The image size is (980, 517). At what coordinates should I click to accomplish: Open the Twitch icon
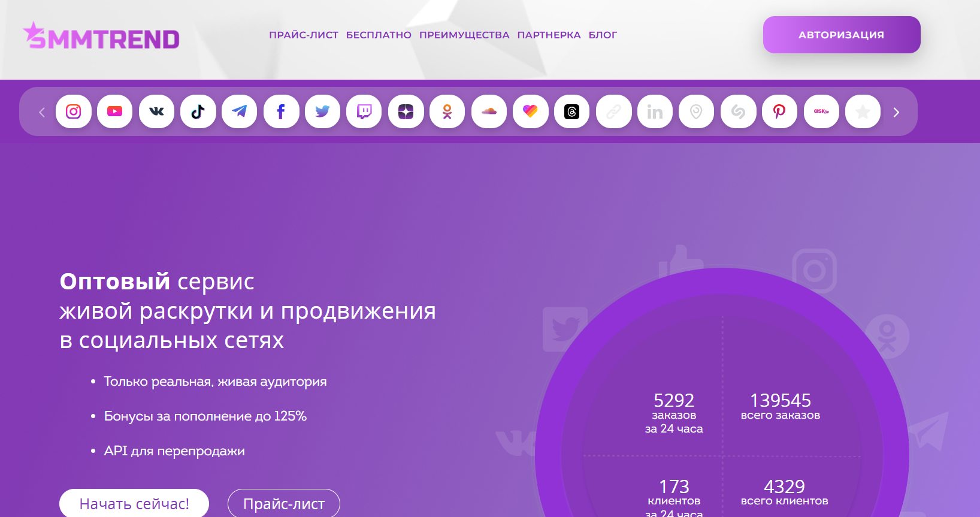tap(364, 111)
